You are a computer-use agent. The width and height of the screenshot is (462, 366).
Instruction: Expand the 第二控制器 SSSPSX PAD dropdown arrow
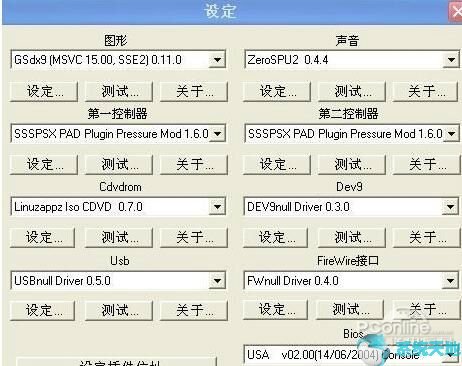point(451,134)
